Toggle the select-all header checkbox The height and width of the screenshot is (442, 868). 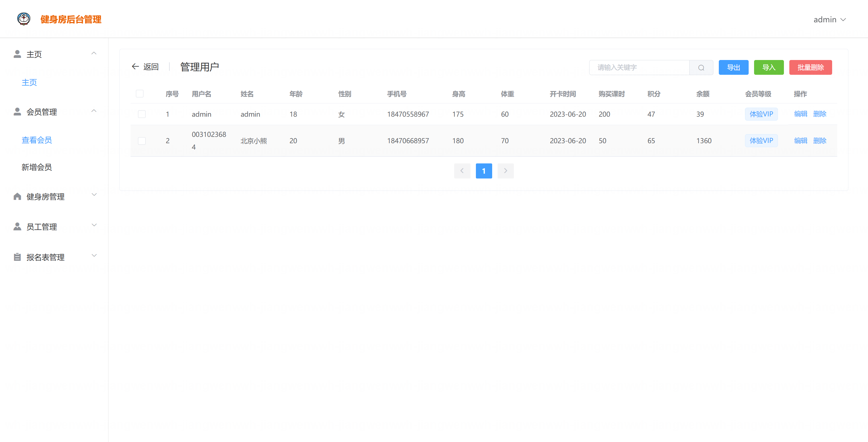pos(140,94)
